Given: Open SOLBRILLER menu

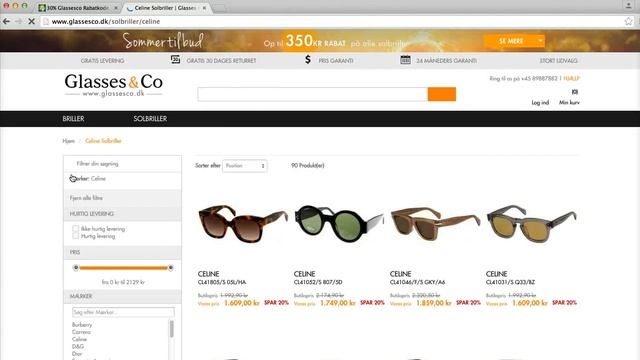Looking at the screenshot, I should 150,119.
